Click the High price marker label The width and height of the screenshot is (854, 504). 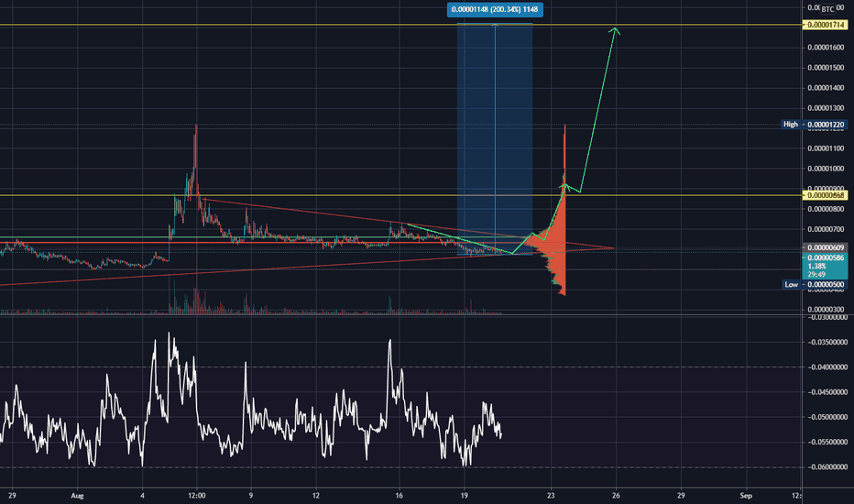[790, 125]
